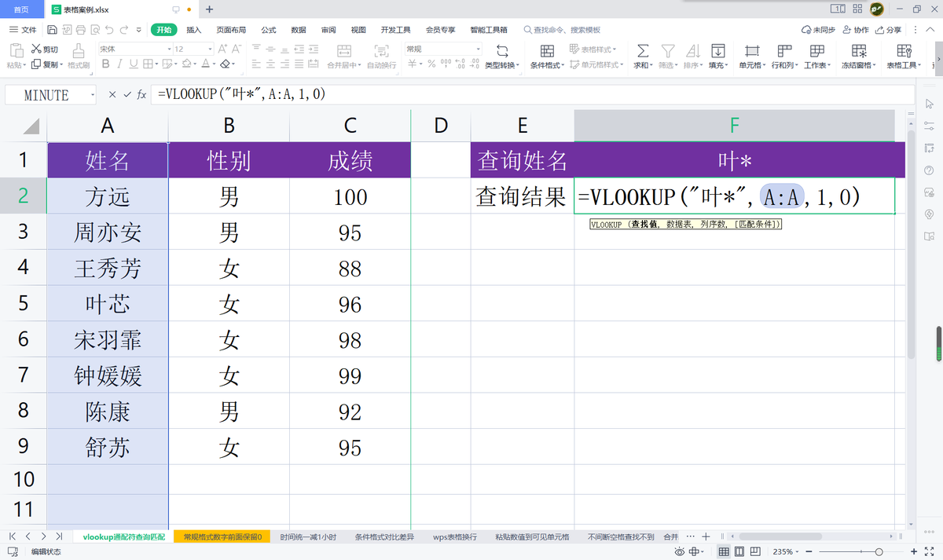The height and width of the screenshot is (560, 943).
Task: Click the 表格工具 table tools icon
Action: pos(904,50)
